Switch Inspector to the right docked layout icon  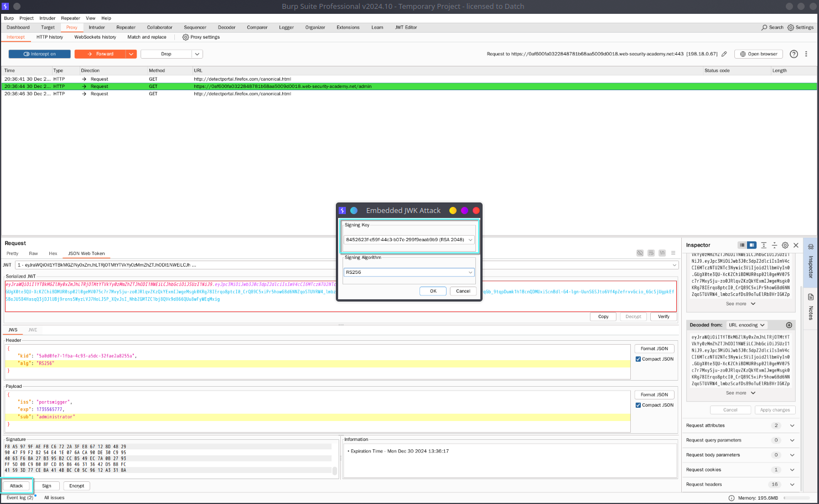tap(751, 245)
